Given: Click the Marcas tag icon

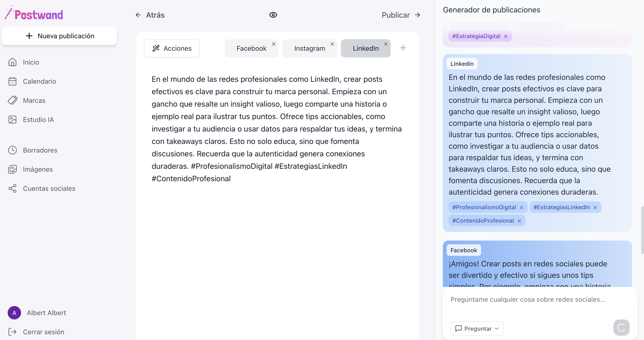Looking at the screenshot, I should [12, 100].
